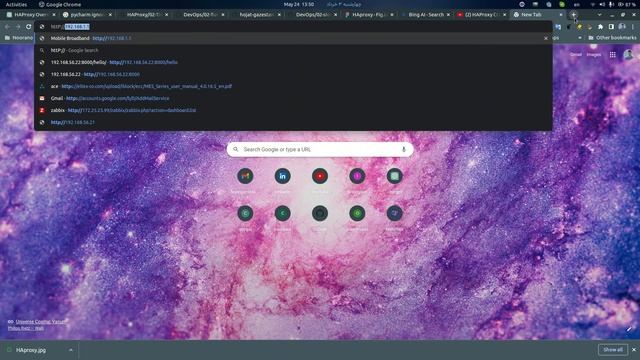This screenshot has height=360, width=640.
Task: Customize this page pencil icon
Action: 629,329
